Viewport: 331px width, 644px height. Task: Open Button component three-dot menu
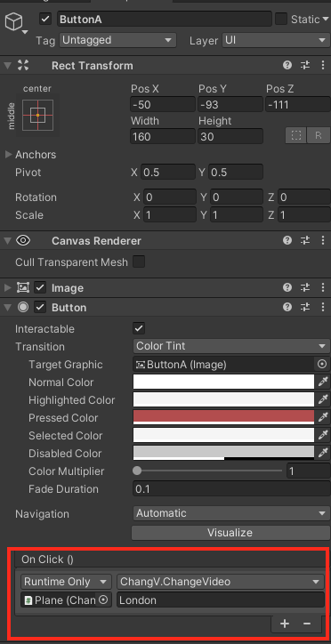(323, 307)
